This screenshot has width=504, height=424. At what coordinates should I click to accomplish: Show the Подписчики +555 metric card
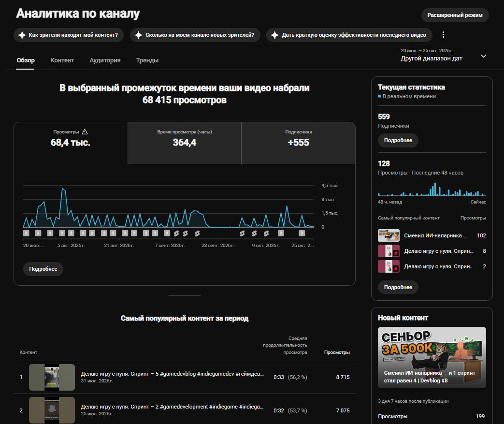298,143
